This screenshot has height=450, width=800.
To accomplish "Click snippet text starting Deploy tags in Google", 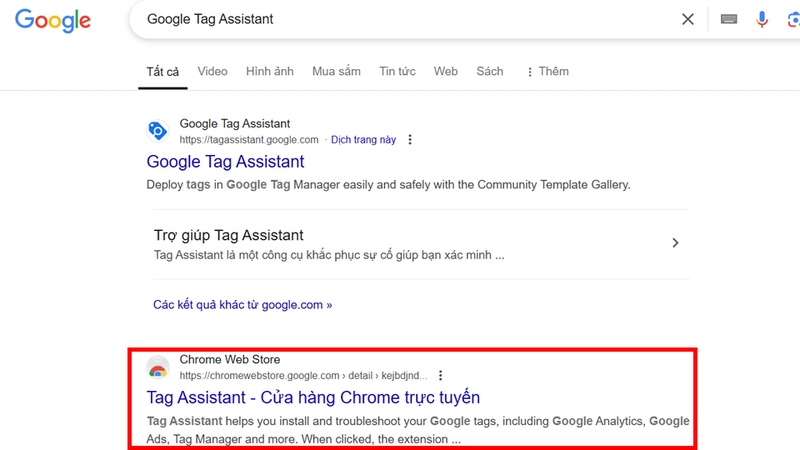I will coord(388,185).
